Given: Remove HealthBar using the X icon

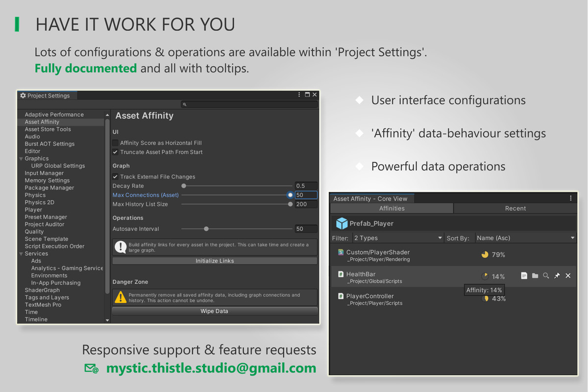Looking at the screenshot, I should pyautogui.click(x=568, y=276).
